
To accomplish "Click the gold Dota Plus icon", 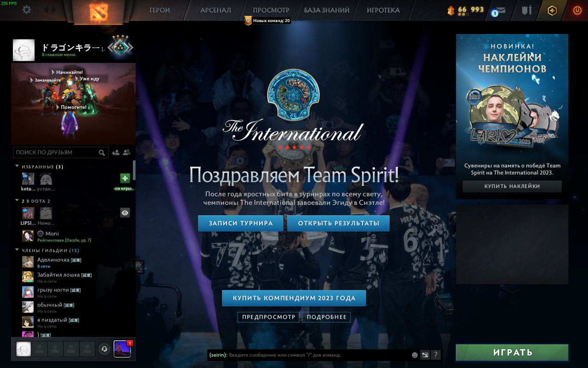I will [552, 10].
